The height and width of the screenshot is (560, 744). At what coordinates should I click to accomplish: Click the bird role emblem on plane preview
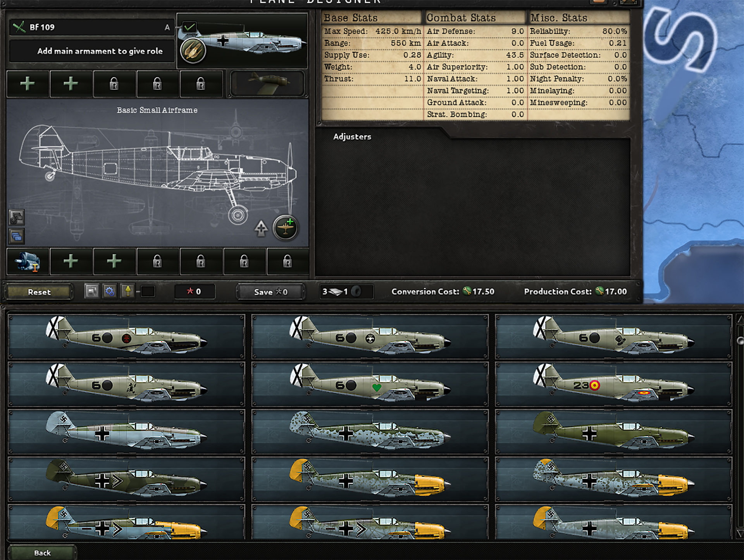pos(193,50)
